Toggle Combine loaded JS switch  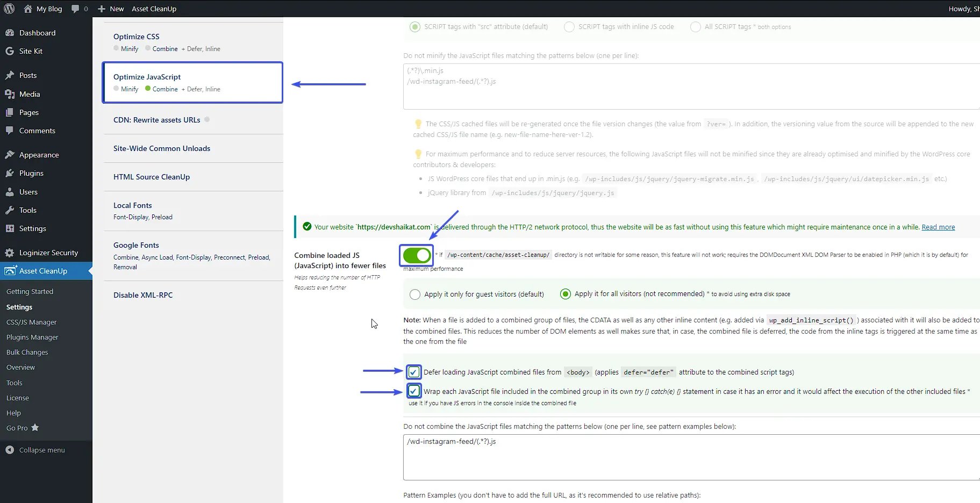tap(417, 255)
